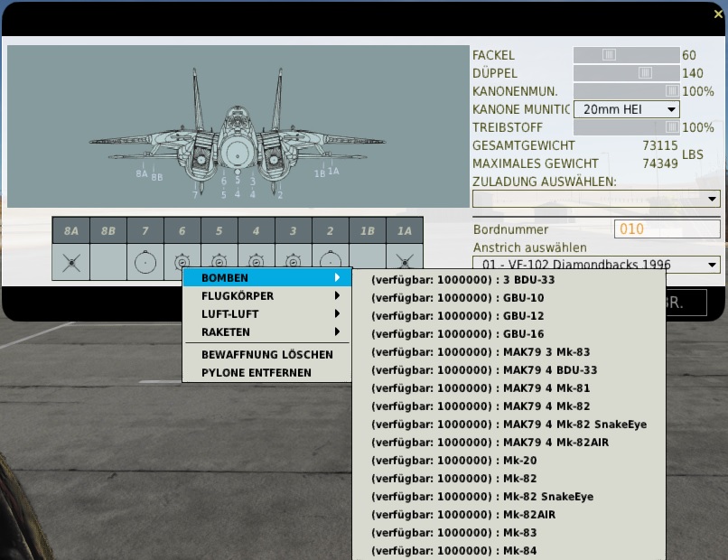This screenshot has height=560, width=728.
Task: Click the weapon icon on pylon 1A
Action: coord(405,262)
